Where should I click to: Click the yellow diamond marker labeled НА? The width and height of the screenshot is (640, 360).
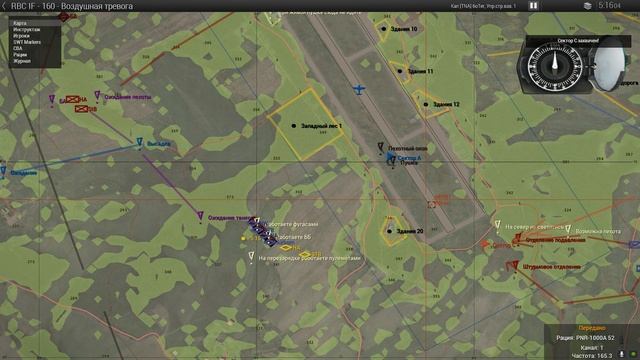[285, 248]
